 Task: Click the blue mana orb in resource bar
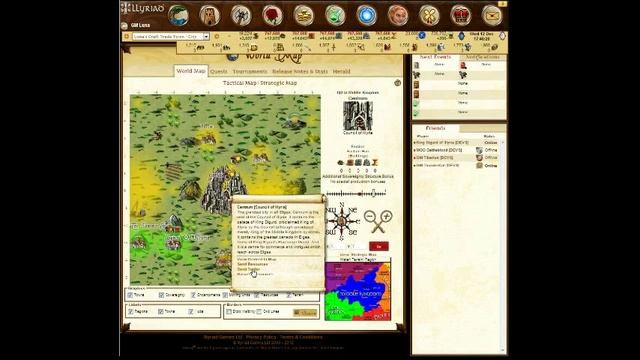422,36
